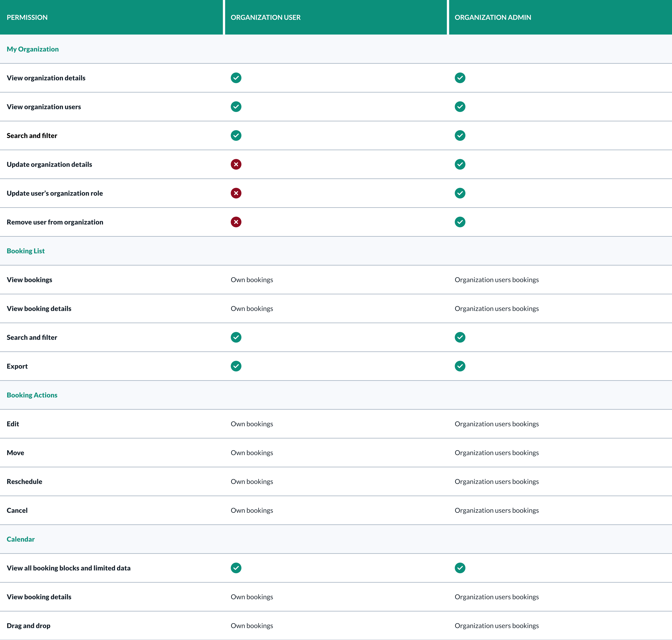This screenshot has height=640, width=672.
Task: Expand the Calendar section header
Action: pyautogui.click(x=20, y=539)
